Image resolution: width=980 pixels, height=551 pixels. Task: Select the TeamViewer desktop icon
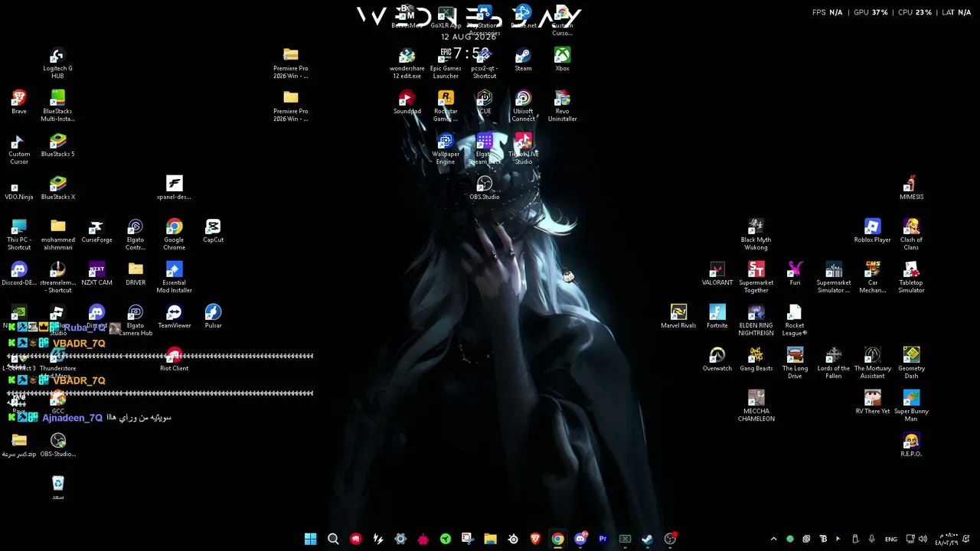click(x=174, y=317)
